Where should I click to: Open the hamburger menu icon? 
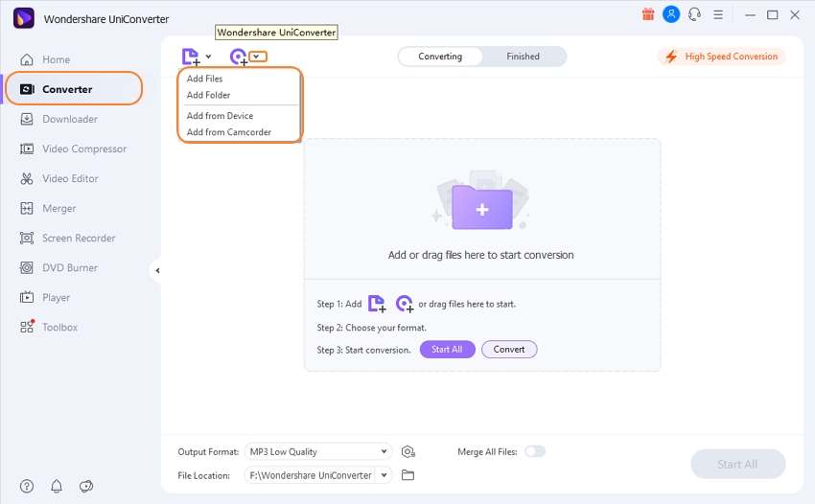click(x=718, y=14)
